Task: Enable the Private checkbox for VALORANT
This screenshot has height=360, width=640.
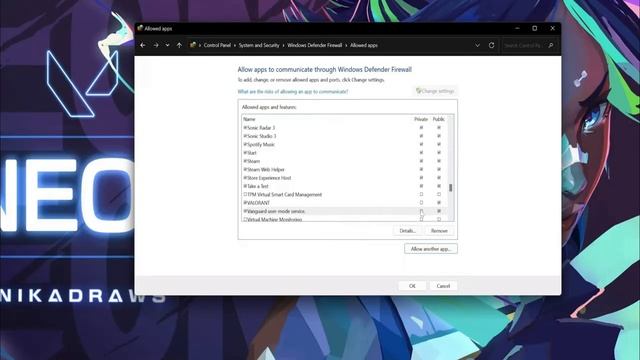Action: point(421,203)
